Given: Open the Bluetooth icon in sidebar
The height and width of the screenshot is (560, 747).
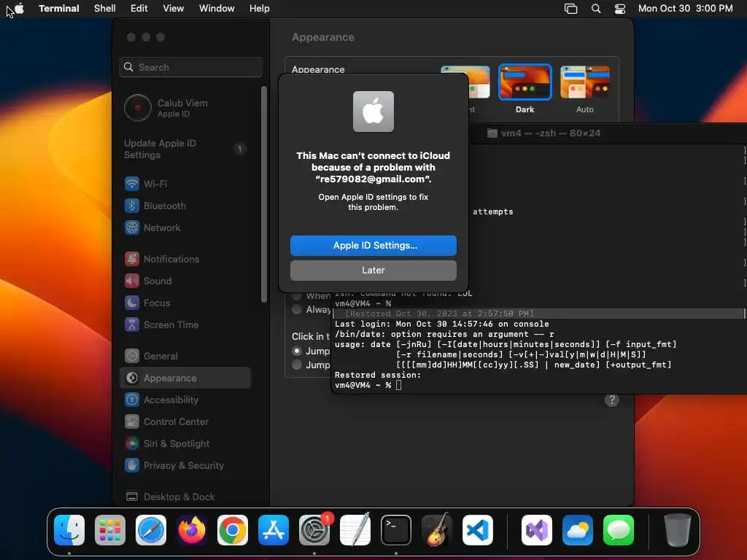Looking at the screenshot, I should 132,206.
